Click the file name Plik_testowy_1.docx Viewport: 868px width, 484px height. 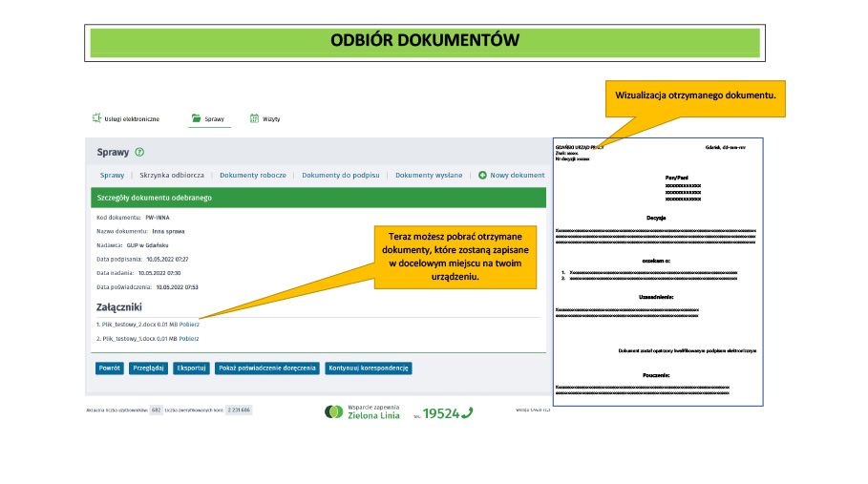(x=129, y=339)
